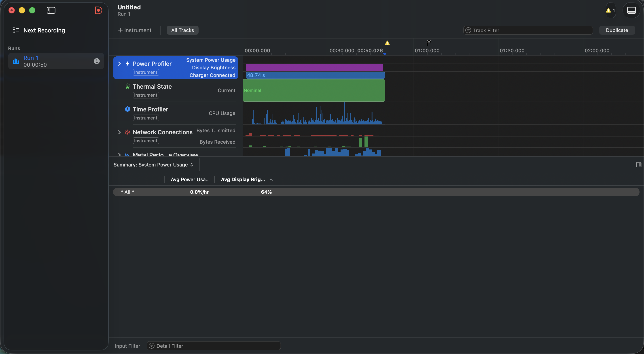Open the warning indicator in title bar
644x354 pixels.
[610, 10]
